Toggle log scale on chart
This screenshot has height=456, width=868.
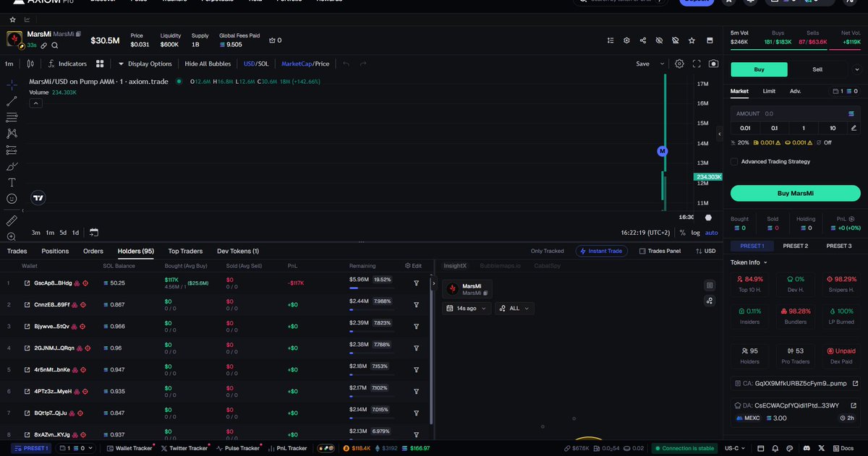(696, 233)
